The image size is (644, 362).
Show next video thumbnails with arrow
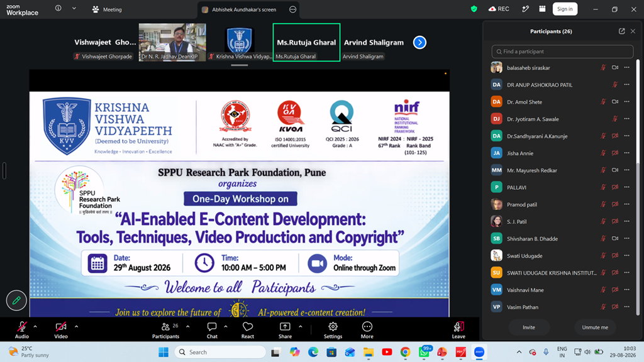click(419, 42)
